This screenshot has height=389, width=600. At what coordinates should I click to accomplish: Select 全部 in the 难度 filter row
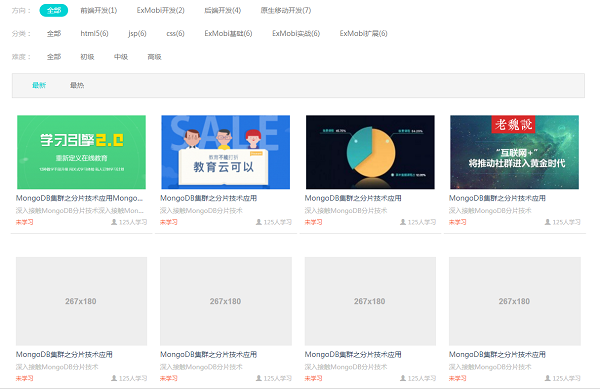54,57
